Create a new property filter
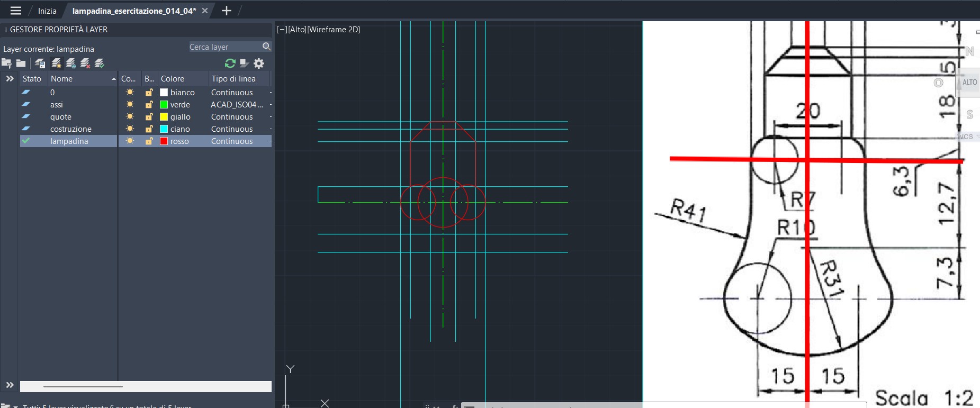 point(7,64)
